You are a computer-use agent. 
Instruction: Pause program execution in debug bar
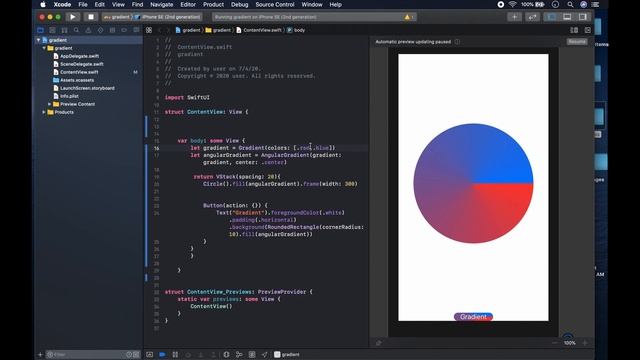pos(175,354)
